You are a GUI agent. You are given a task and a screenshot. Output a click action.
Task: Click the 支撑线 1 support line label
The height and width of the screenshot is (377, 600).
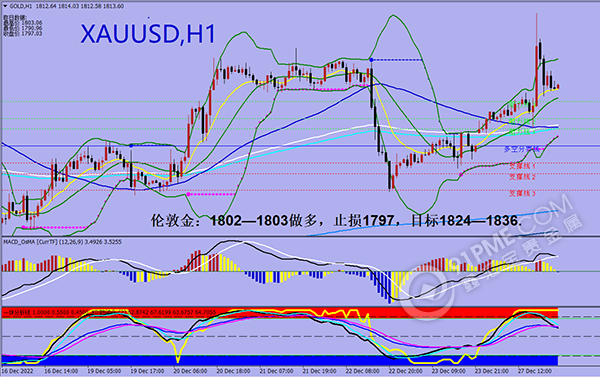pyautogui.click(x=522, y=166)
